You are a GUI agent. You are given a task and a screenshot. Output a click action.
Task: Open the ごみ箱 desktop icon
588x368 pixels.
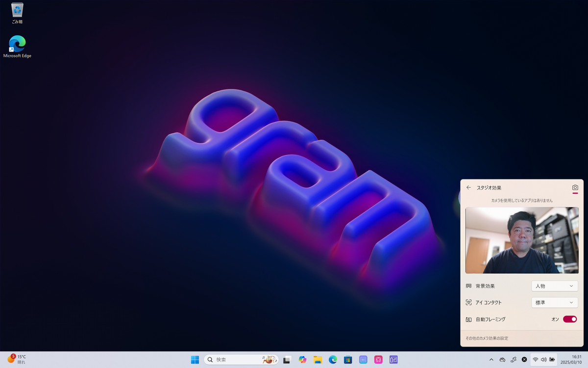(17, 13)
